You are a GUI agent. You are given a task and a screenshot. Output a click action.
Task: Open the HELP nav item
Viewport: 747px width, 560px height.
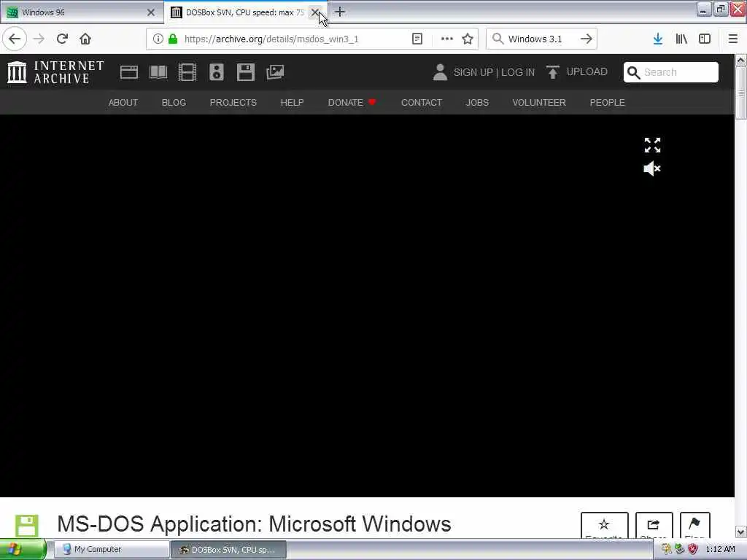292,102
